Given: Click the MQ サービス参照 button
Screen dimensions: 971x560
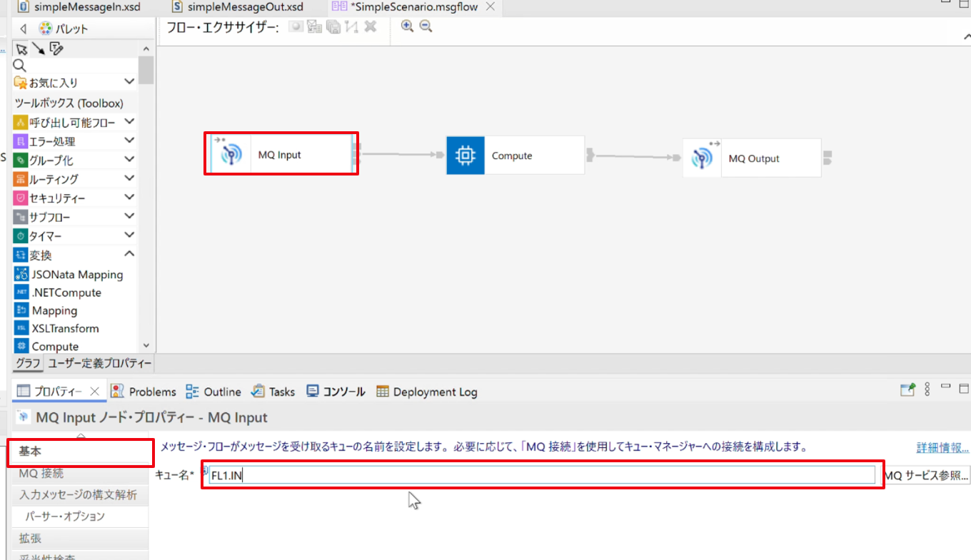Looking at the screenshot, I should tap(926, 475).
